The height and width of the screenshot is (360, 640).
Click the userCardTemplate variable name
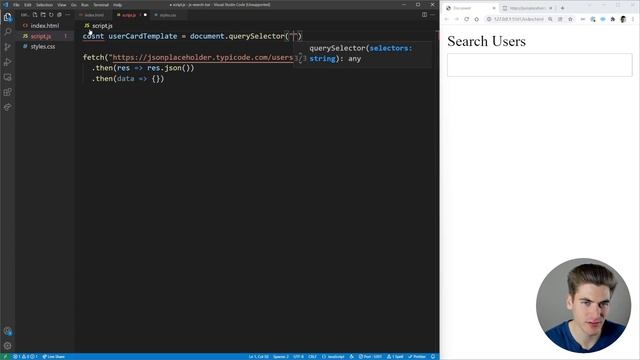143,36
